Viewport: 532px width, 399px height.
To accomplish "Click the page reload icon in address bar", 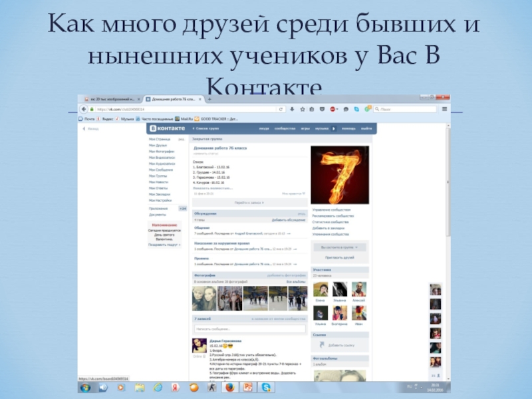I will pos(281,109).
